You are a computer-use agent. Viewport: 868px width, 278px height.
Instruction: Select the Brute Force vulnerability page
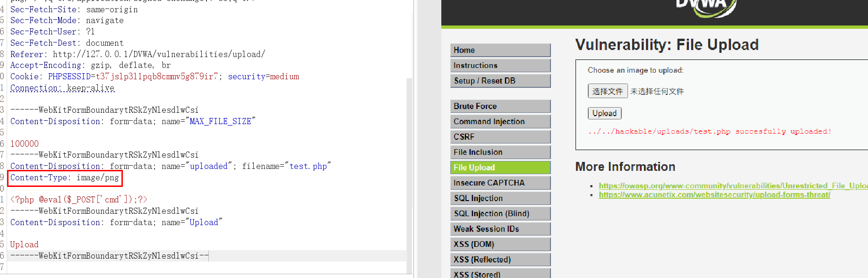(500, 106)
